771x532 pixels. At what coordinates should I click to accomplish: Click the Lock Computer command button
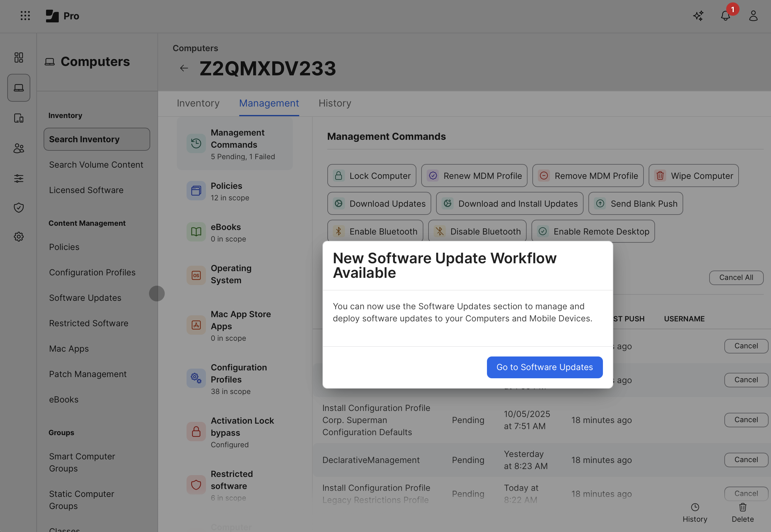point(372,176)
